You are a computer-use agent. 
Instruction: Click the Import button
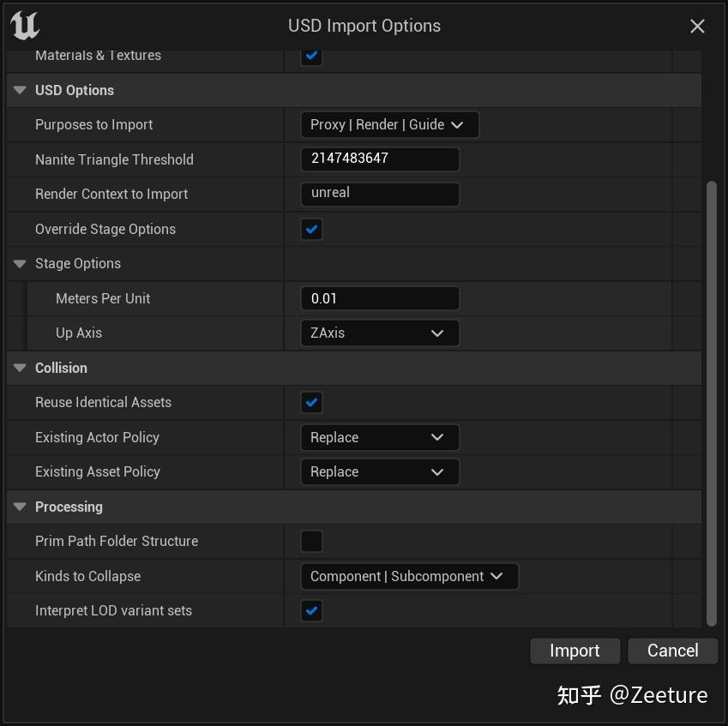tap(575, 651)
